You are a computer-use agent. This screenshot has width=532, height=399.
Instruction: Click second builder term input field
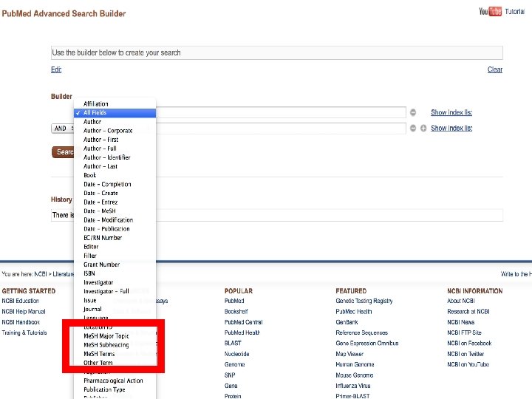click(281, 128)
